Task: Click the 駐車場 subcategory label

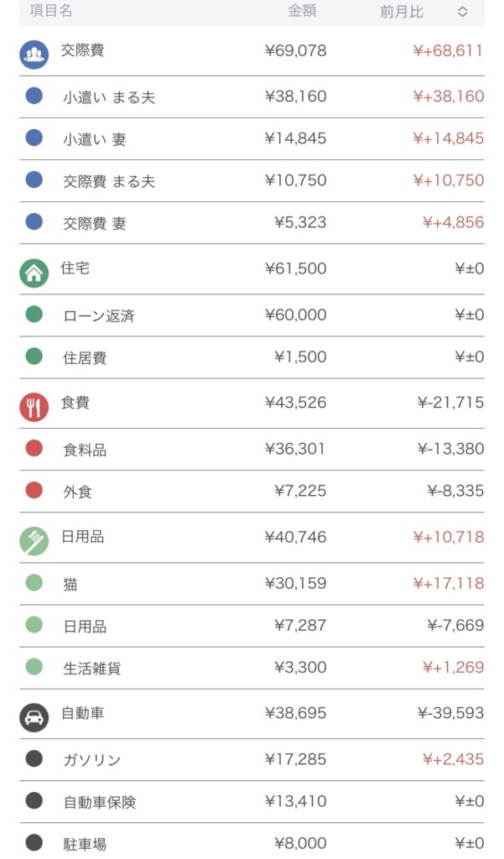Action: tap(85, 844)
